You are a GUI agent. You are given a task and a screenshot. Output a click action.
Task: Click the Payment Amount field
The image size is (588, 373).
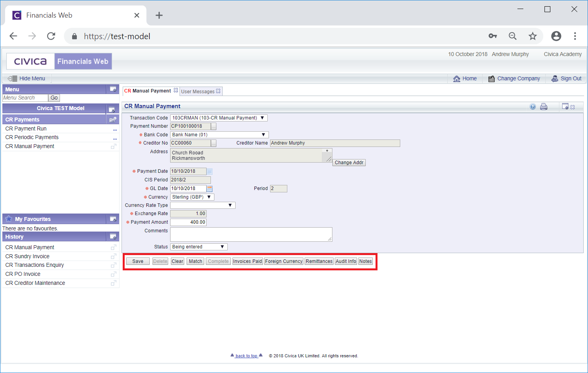(x=188, y=222)
